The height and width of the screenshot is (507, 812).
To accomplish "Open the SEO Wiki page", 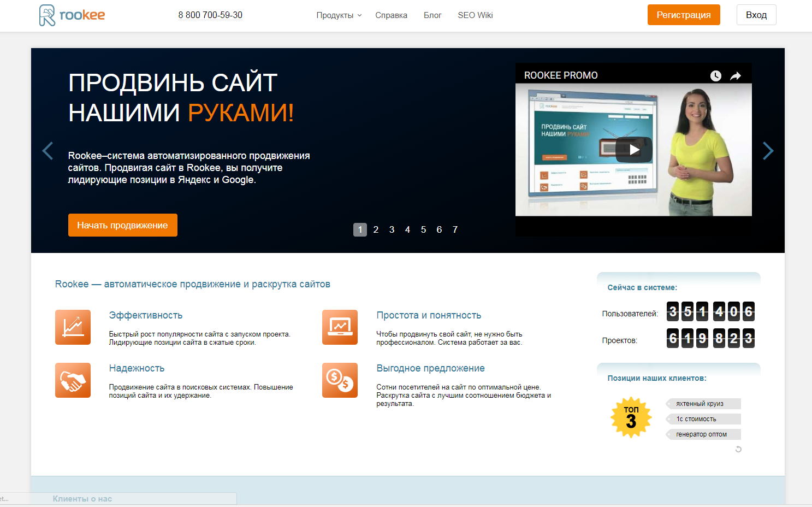I will tap(475, 15).
